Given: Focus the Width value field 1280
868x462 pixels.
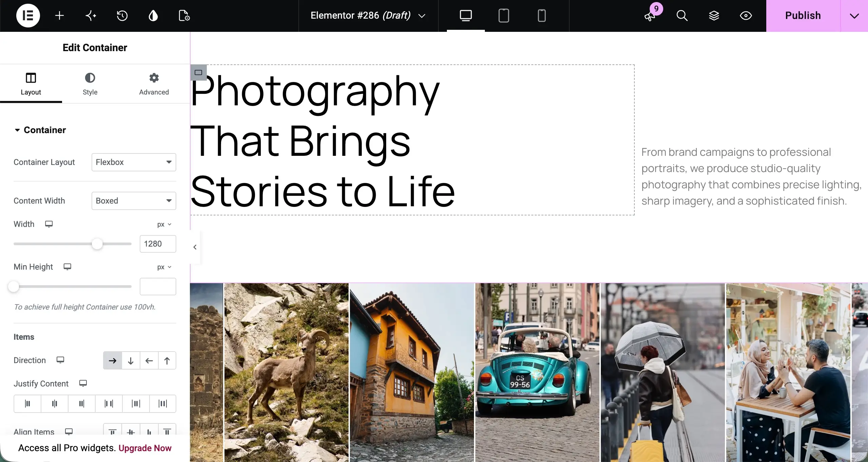Looking at the screenshot, I should pyautogui.click(x=158, y=244).
